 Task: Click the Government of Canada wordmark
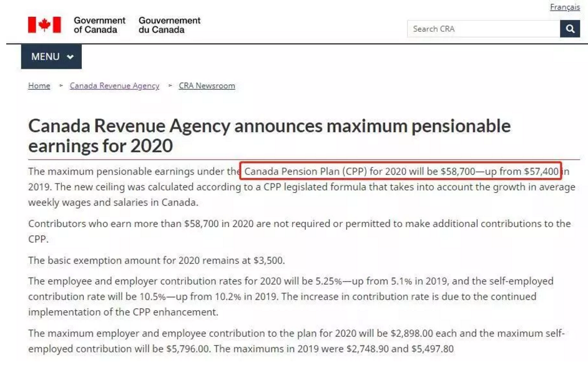click(99, 25)
